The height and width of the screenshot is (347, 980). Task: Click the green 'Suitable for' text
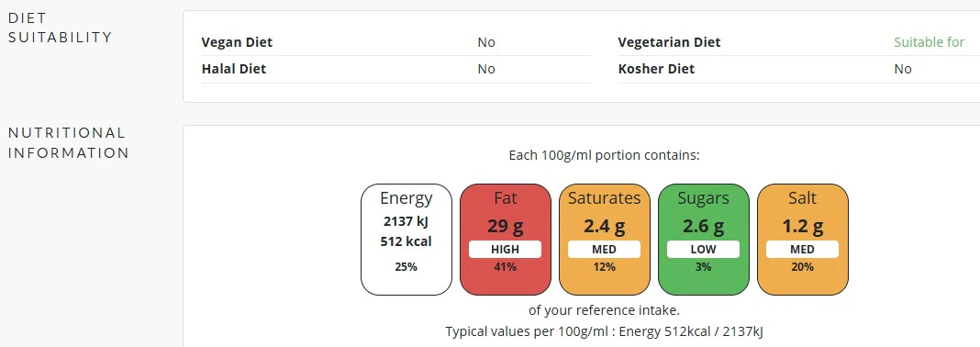[929, 42]
